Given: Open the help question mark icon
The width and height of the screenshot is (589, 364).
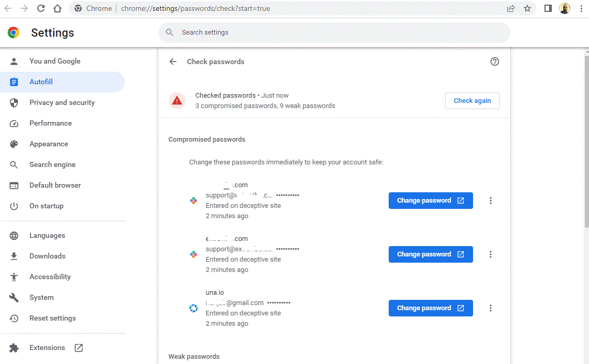Looking at the screenshot, I should click(x=494, y=62).
